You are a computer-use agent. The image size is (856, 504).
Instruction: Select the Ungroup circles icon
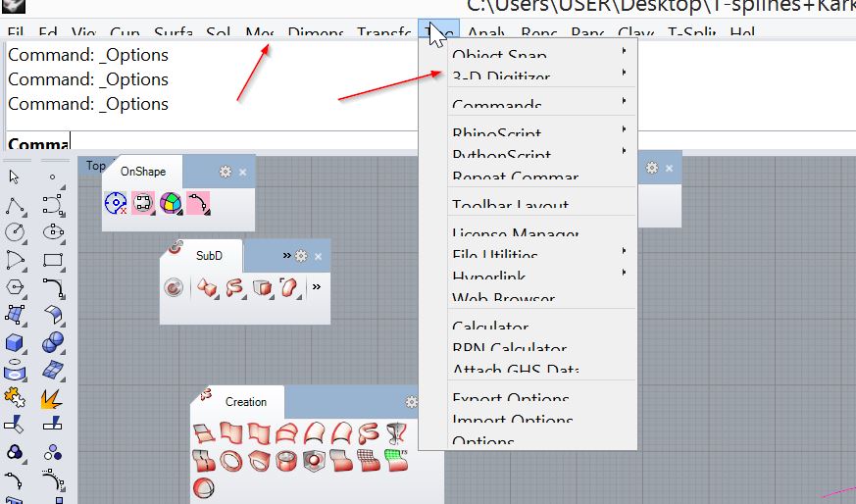(53, 452)
